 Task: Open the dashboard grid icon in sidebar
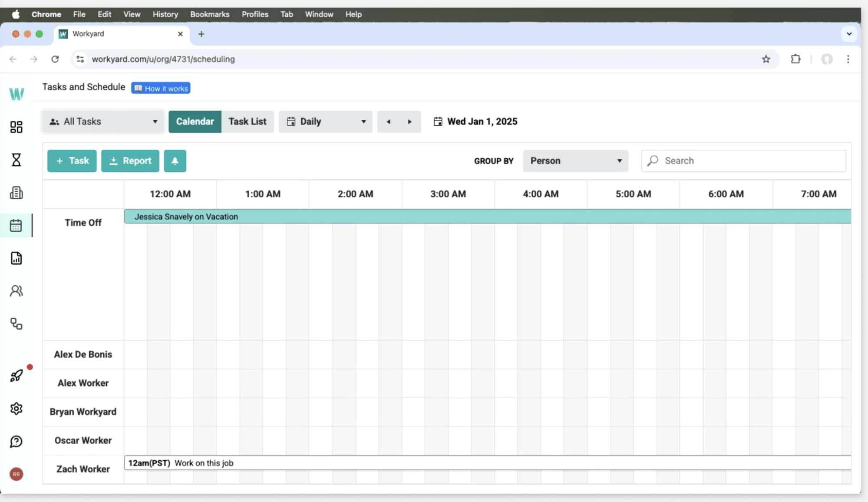pyautogui.click(x=16, y=127)
